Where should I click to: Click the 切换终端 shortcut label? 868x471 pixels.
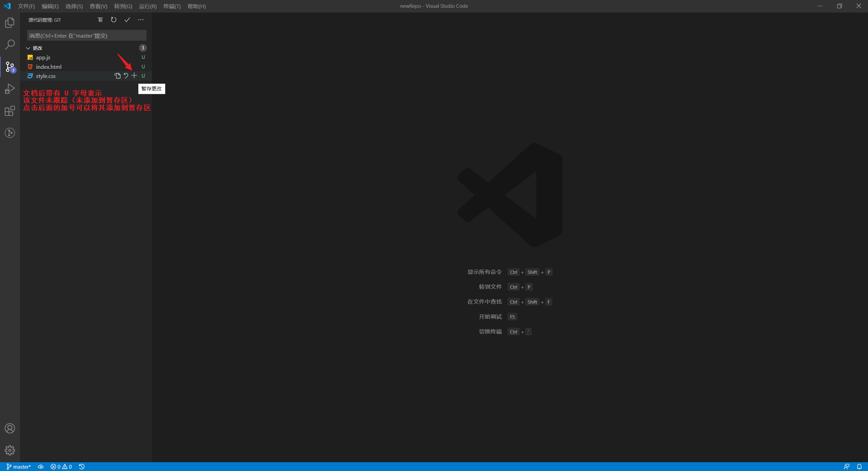(x=490, y=332)
